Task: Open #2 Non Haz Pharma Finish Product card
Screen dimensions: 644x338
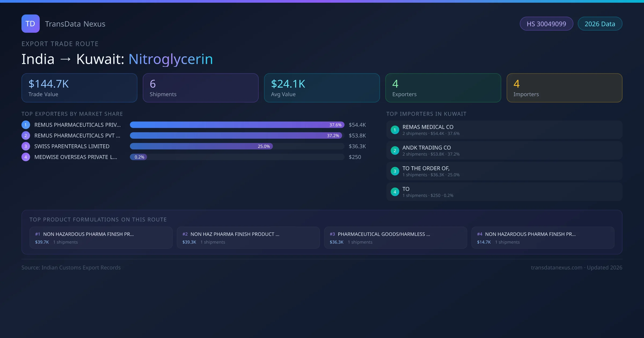Action: coord(248,238)
